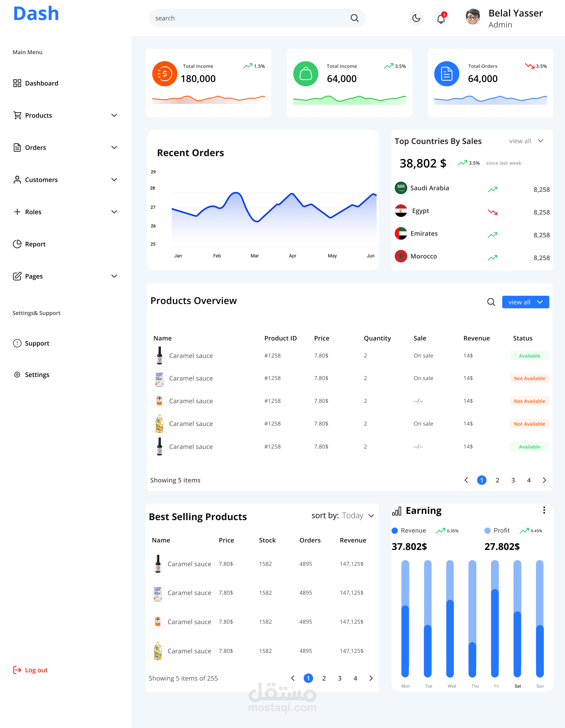The width and height of the screenshot is (565, 728).
Task: Click the green shopping bag icon
Action: click(x=305, y=74)
